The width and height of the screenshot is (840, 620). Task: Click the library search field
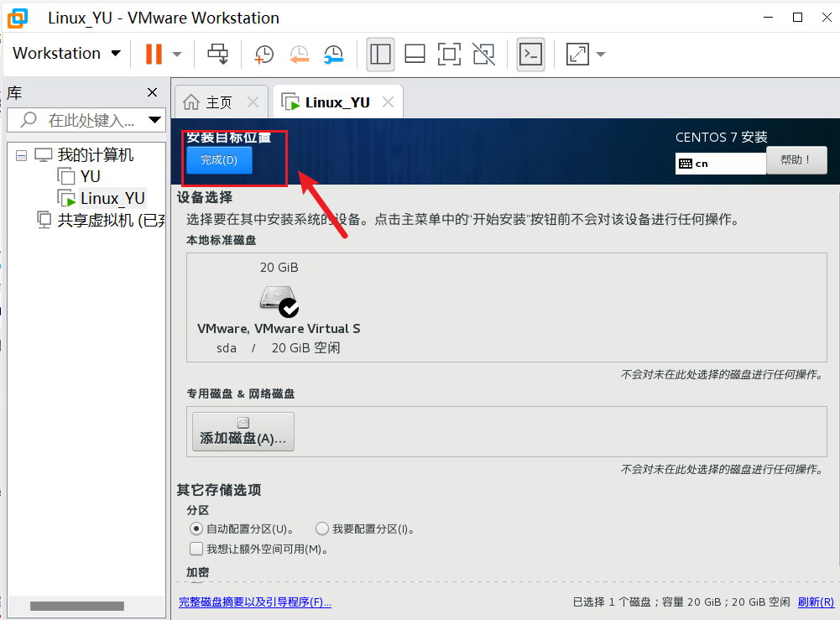tap(86, 120)
